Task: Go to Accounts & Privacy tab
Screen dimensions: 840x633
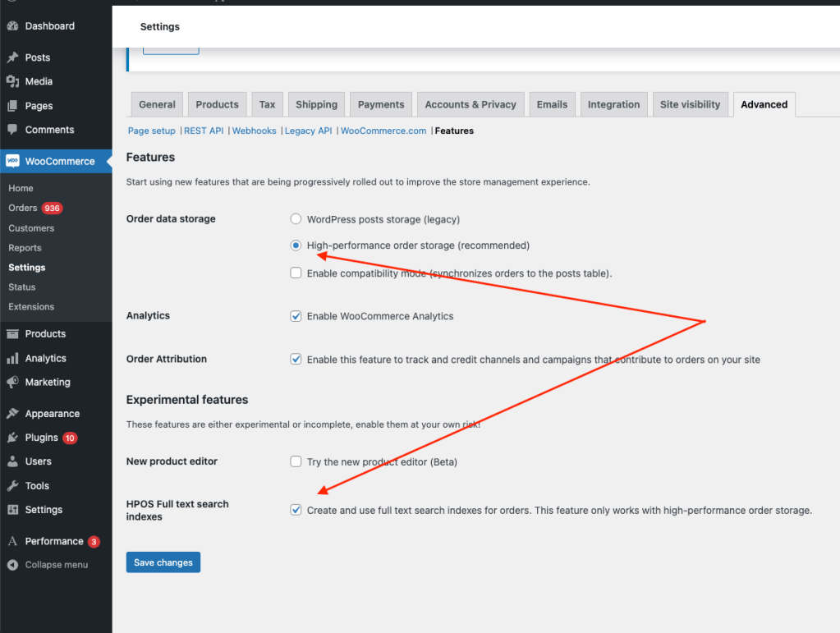Action: tap(470, 104)
